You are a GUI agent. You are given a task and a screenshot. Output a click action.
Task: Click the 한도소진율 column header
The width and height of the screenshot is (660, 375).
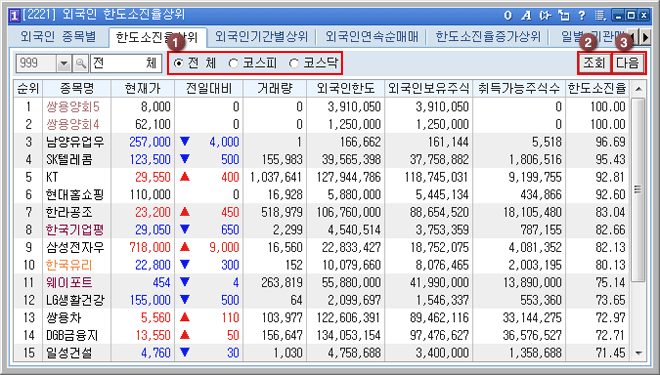[597, 88]
